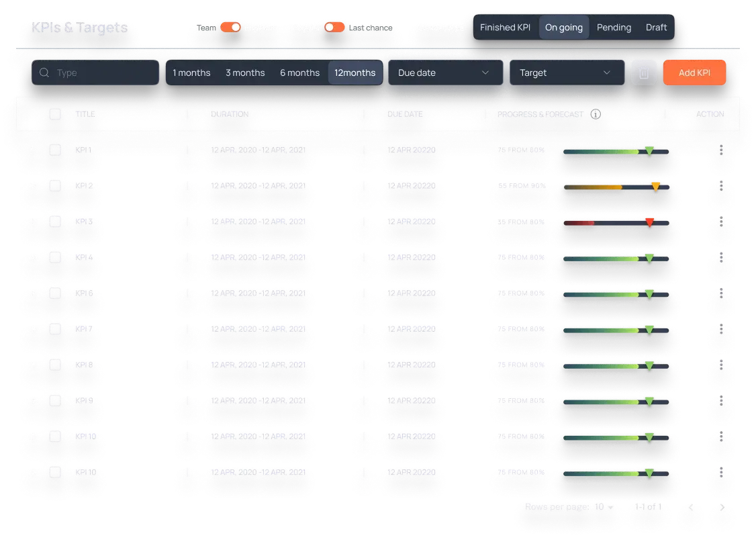Click the KPI 8 title text
The height and width of the screenshot is (550, 756).
pos(84,365)
